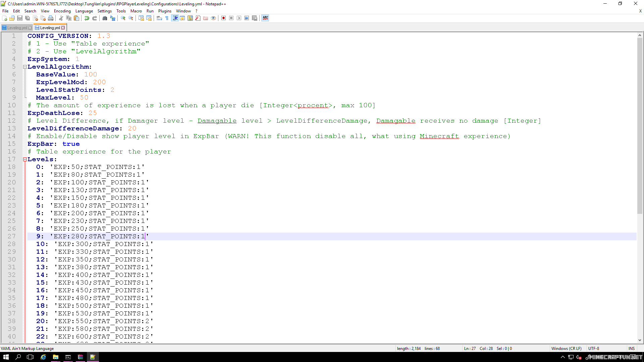Open Find with the binoculars icon
This screenshot has width=644, height=362.
[x=105, y=18]
